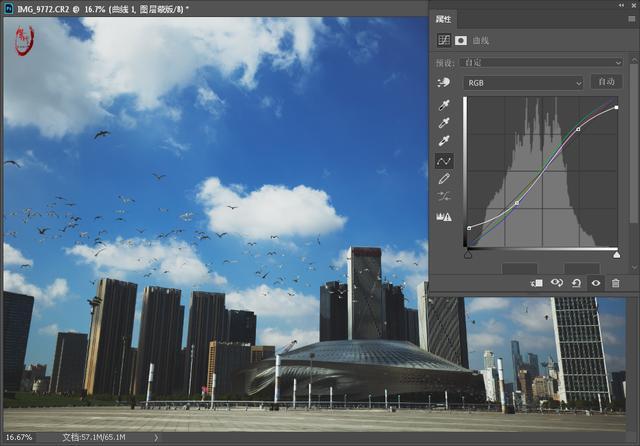Click the Auto curves button
This screenshot has width=640, height=446.
[604, 82]
